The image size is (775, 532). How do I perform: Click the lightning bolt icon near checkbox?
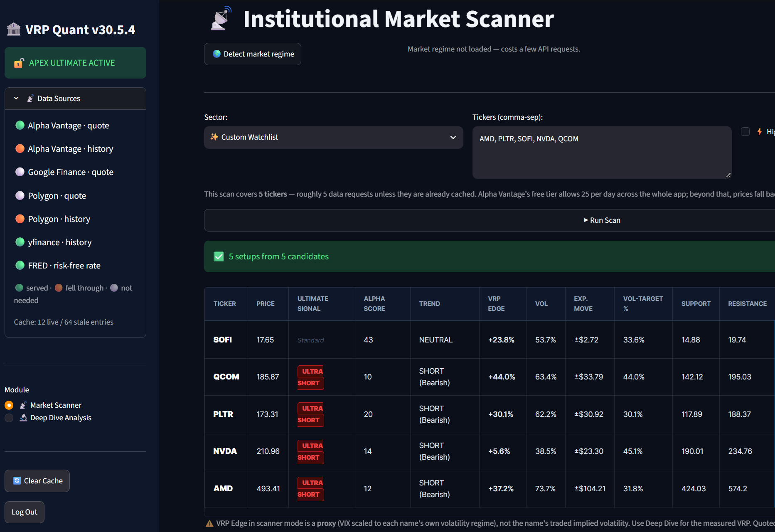(760, 131)
